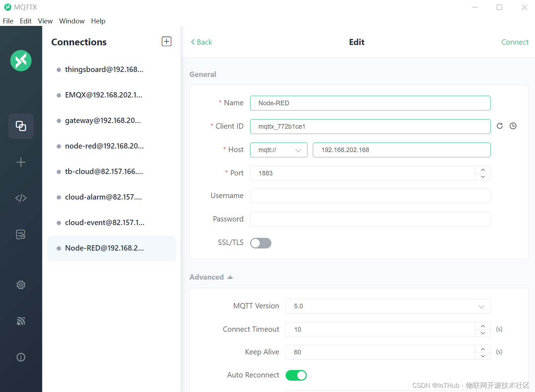Open the Help menu
535x392 pixels.
[x=98, y=21]
